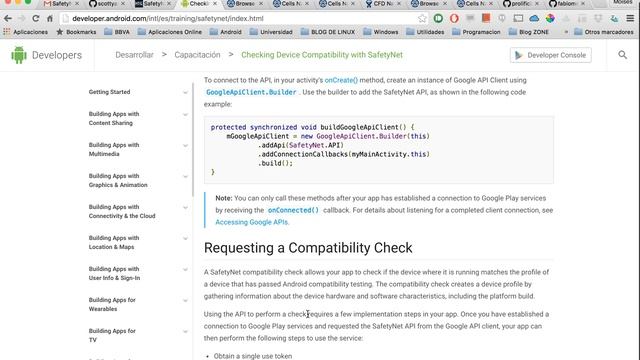This screenshot has width=640, height=360.
Task: Open the BBVA bookmark folder
Action: tap(117, 32)
